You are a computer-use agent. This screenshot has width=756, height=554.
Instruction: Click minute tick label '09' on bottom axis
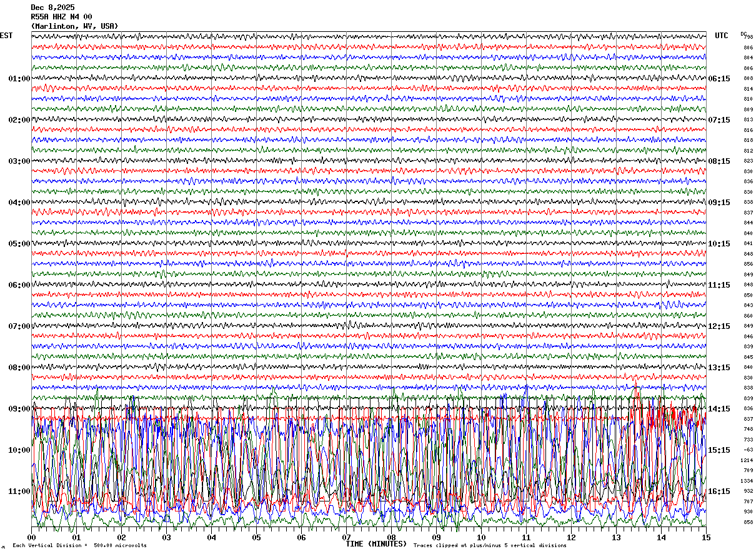pos(436,537)
